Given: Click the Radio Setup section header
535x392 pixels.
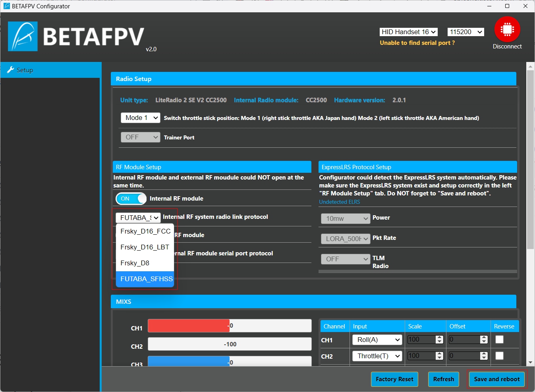Looking at the screenshot, I should tap(313, 79).
